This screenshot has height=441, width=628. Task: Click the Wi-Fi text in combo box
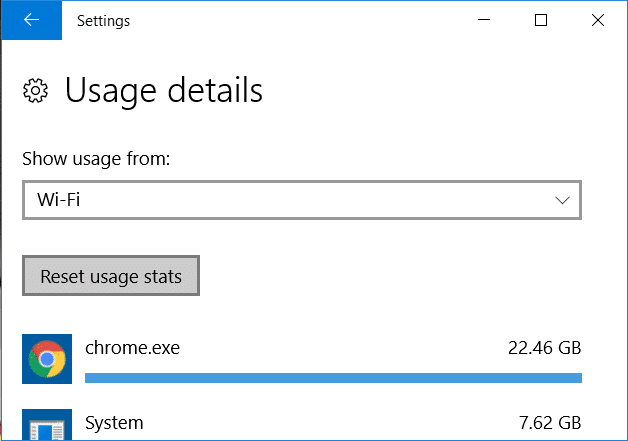(58, 199)
